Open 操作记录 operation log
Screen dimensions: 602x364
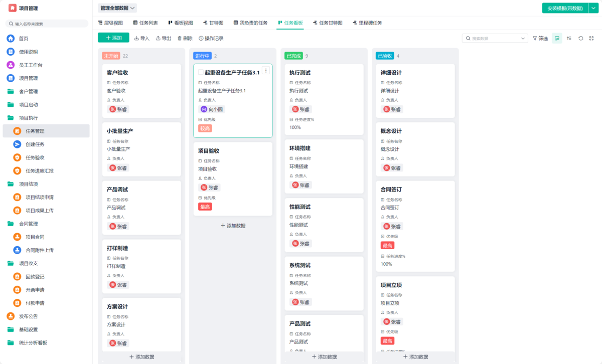point(211,38)
